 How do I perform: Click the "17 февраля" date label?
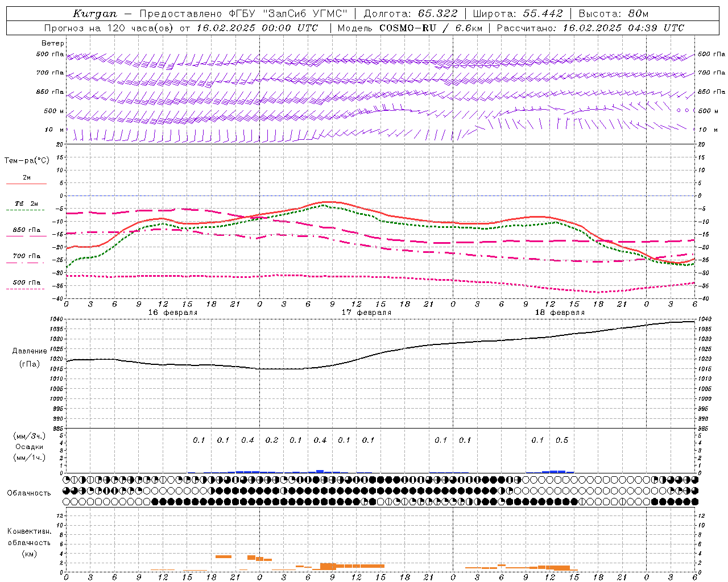tap(366, 313)
